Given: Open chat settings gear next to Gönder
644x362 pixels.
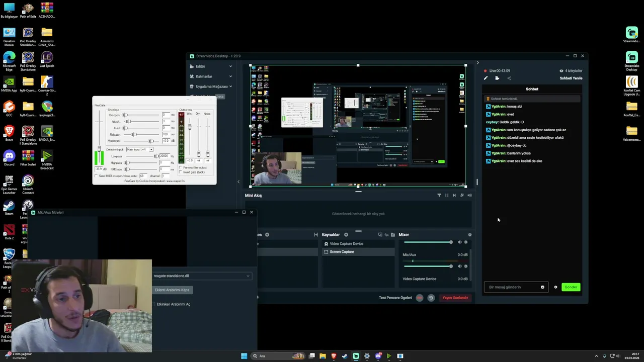Looking at the screenshot, I should point(555,287).
